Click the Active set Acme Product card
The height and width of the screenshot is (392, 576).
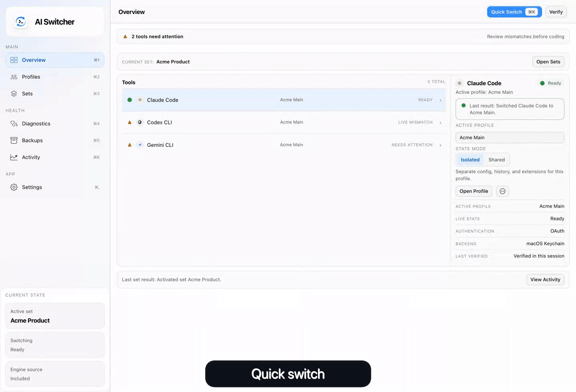[x=55, y=316]
